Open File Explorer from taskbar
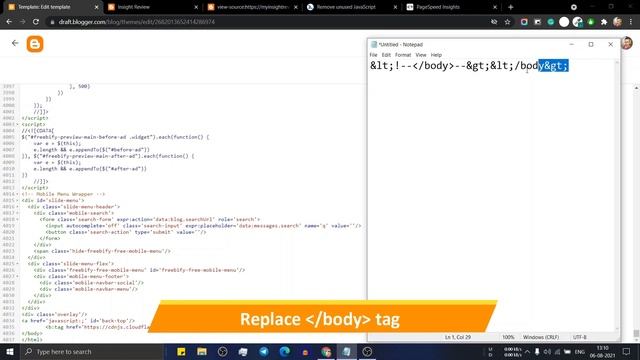 click(x=202, y=351)
